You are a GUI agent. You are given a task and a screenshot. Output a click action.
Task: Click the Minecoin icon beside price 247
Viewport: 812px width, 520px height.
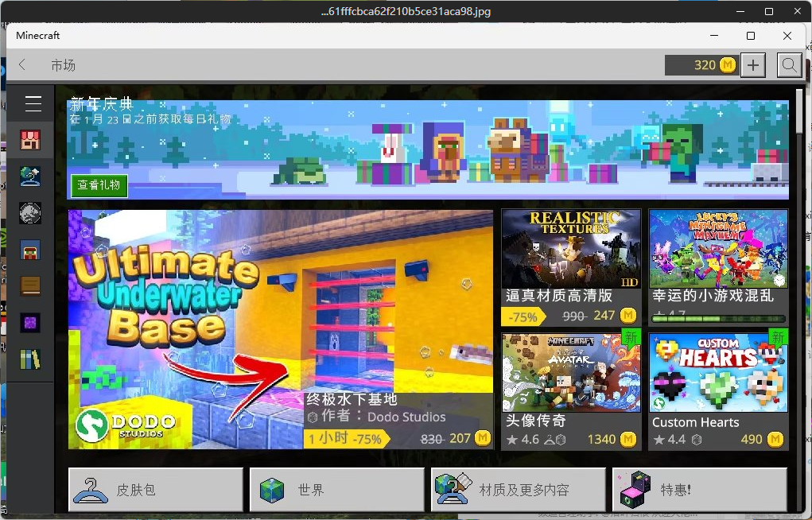tap(628, 315)
